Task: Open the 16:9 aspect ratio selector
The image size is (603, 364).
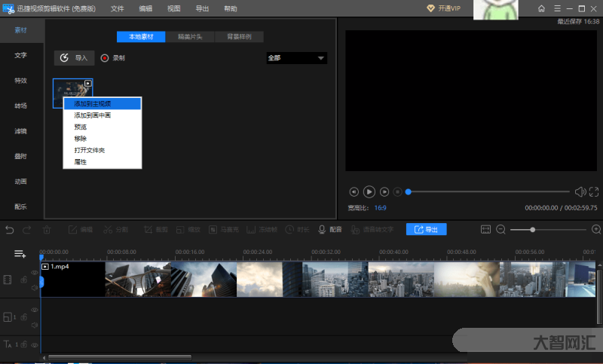Action: click(381, 207)
